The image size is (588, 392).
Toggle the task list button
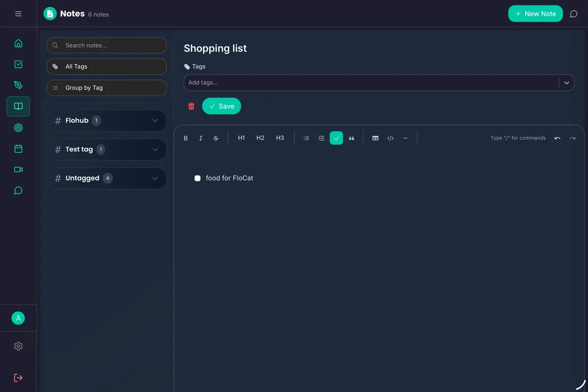click(x=336, y=138)
